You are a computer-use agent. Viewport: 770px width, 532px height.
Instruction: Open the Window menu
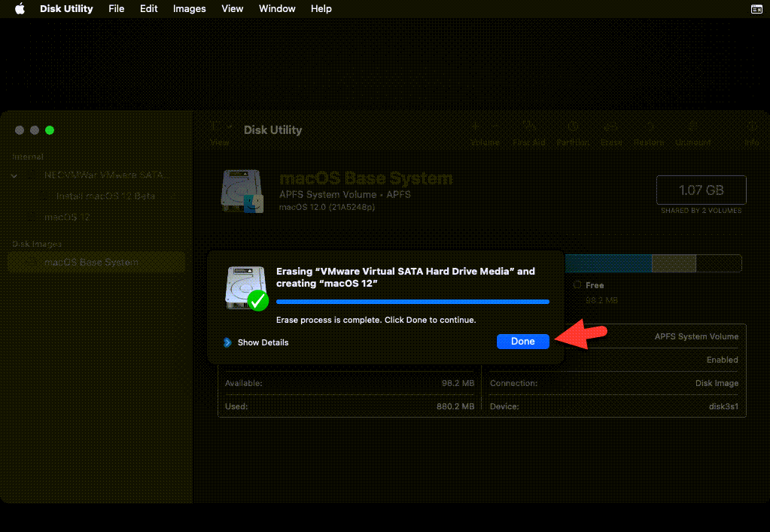277,9
